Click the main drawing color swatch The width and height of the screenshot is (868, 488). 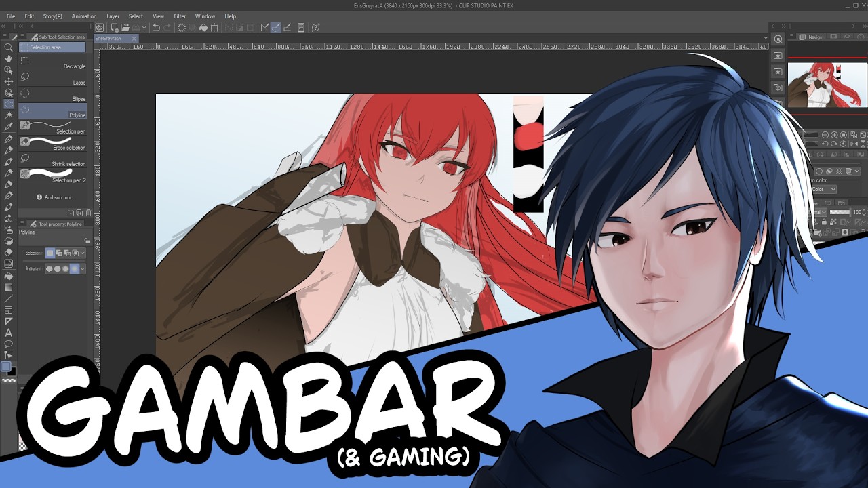[x=6, y=367]
